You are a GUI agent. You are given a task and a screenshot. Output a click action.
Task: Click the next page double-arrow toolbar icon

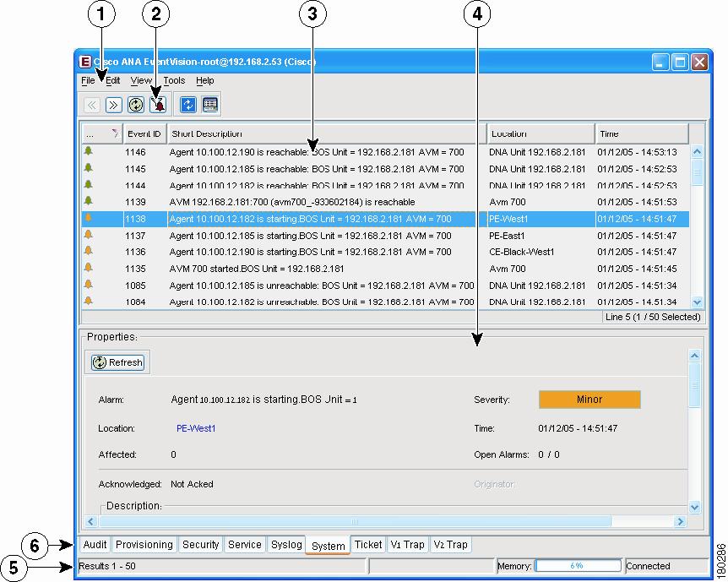pyautogui.click(x=114, y=105)
